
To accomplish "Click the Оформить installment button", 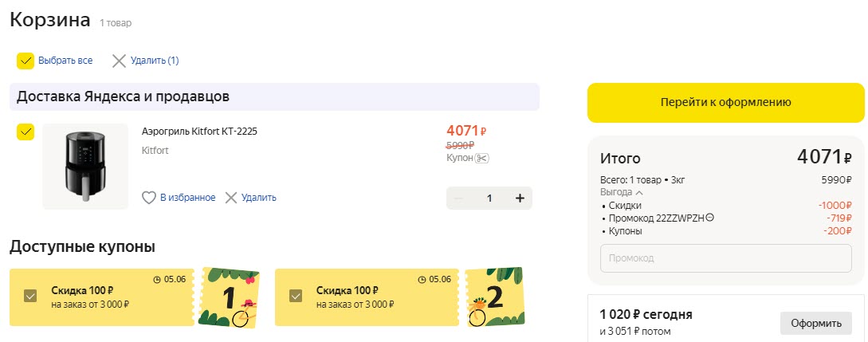I will [x=815, y=323].
